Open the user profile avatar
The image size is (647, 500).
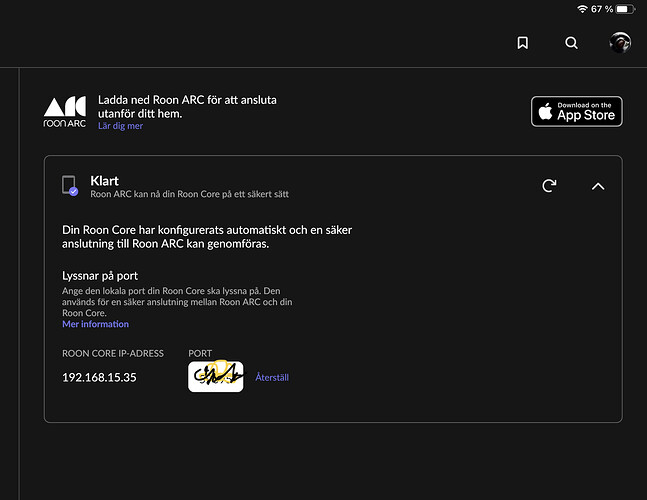coord(620,42)
